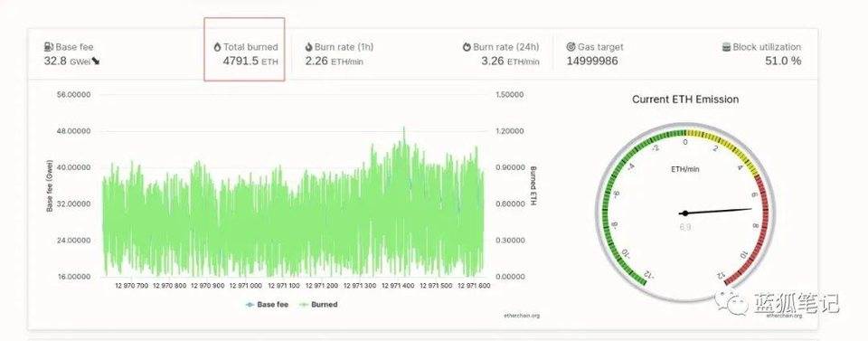Click the Burn rate (1h) flame icon
Image resolution: width=868 pixels, height=341 pixels.
[x=309, y=47]
